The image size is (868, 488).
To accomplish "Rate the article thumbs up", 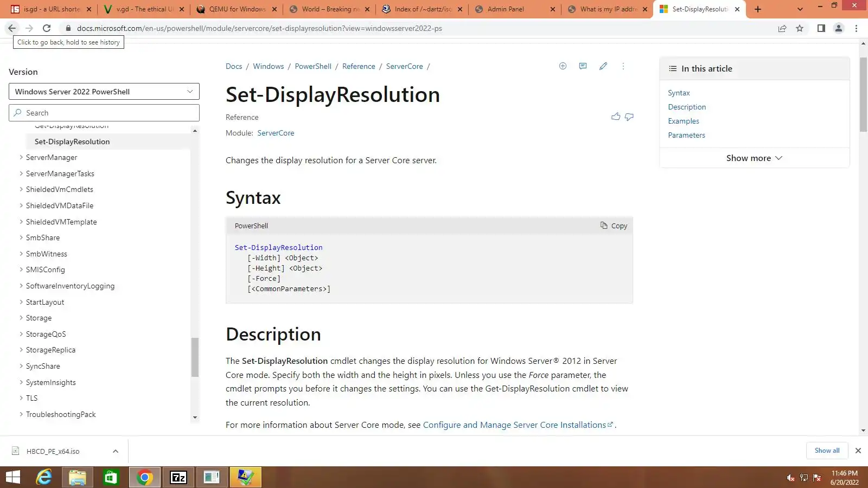I will point(616,117).
